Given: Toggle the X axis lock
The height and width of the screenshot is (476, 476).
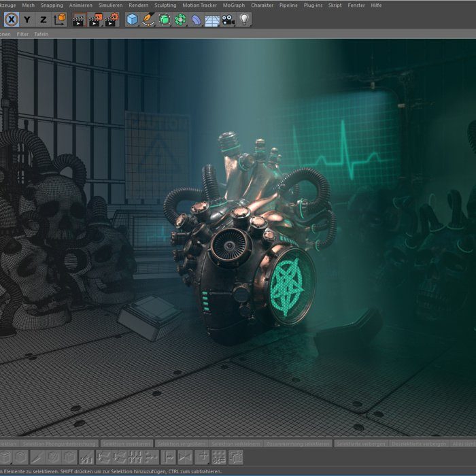Looking at the screenshot, I should point(11,20).
